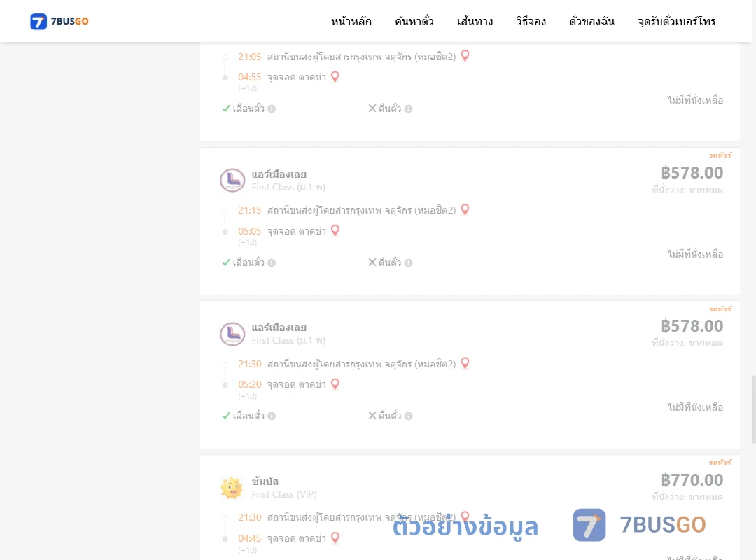Viewport: 756px width, 560px height.
Task: Click the page vertical scrollbar
Action: [x=754, y=409]
